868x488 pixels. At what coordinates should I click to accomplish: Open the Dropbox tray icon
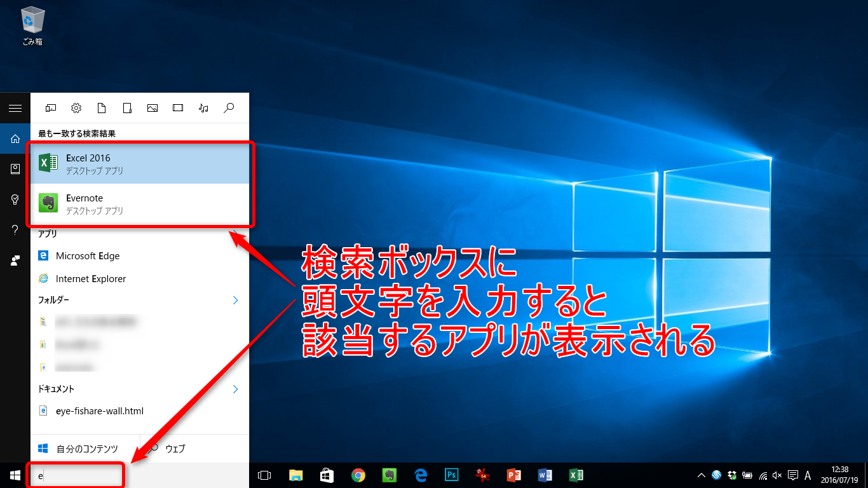point(732,475)
